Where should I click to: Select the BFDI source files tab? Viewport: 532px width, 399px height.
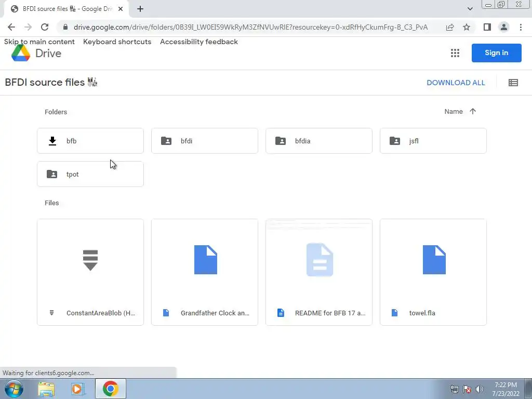66,9
